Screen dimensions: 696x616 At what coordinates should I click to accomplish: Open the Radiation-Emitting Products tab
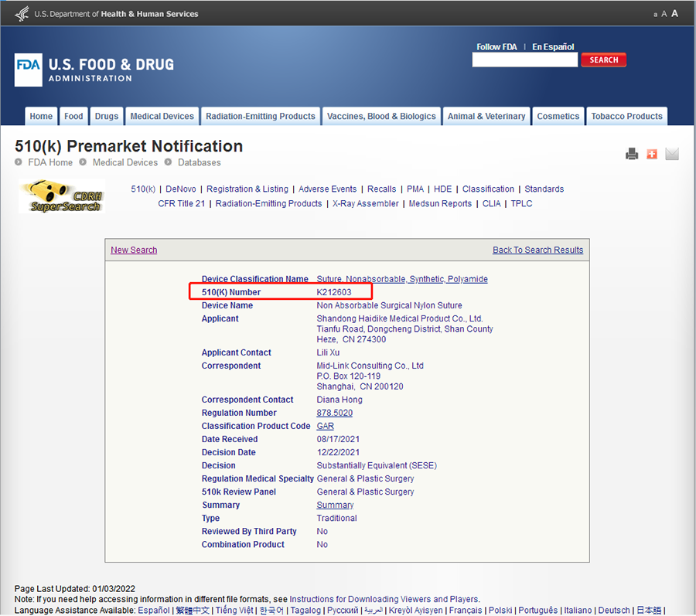(x=261, y=116)
